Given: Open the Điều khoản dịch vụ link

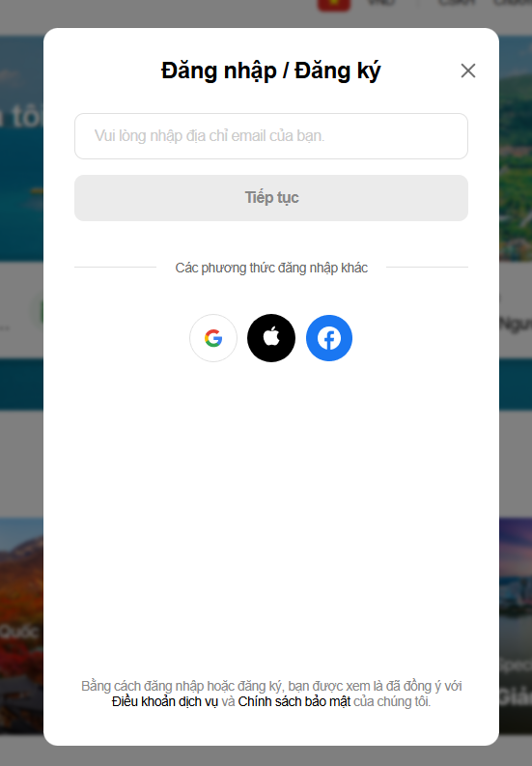Looking at the screenshot, I should pos(165,701).
